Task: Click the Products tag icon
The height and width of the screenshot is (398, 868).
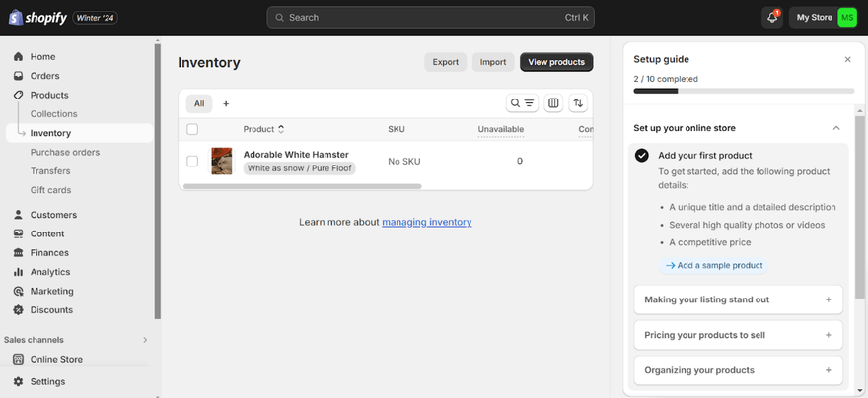Action: 19,95
